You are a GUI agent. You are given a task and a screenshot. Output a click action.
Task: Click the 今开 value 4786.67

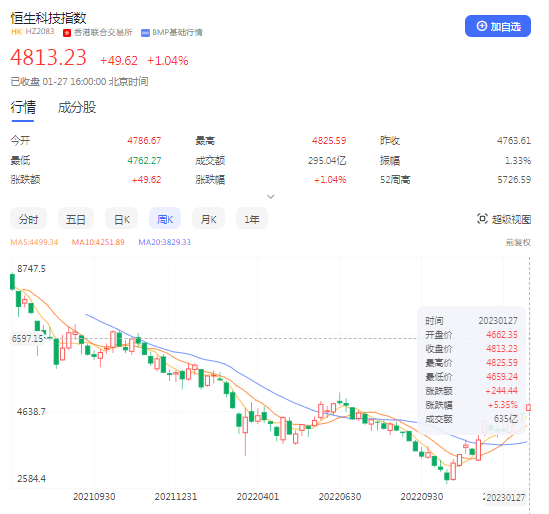pyautogui.click(x=144, y=140)
